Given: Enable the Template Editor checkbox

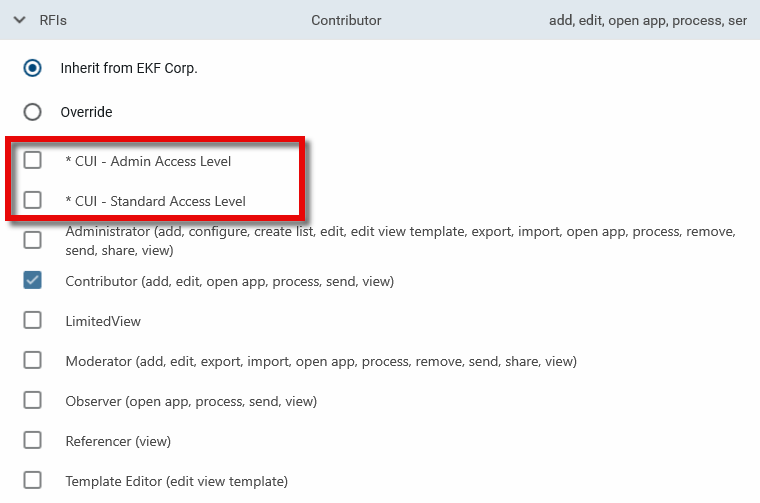Looking at the screenshot, I should [33, 480].
